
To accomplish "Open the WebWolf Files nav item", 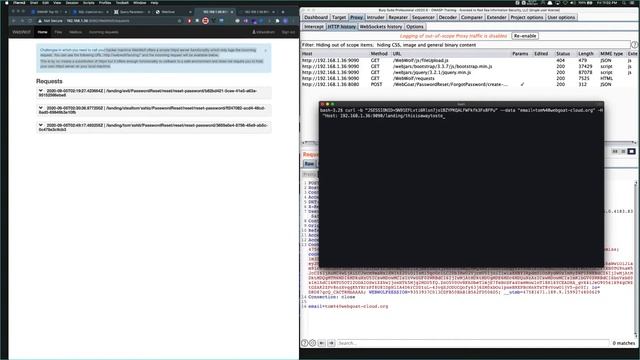I will click(x=58, y=32).
